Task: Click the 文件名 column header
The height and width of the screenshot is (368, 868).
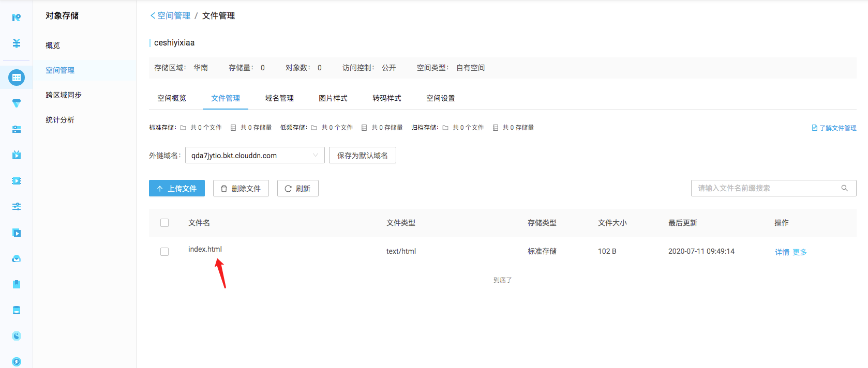Action: click(x=199, y=223)
